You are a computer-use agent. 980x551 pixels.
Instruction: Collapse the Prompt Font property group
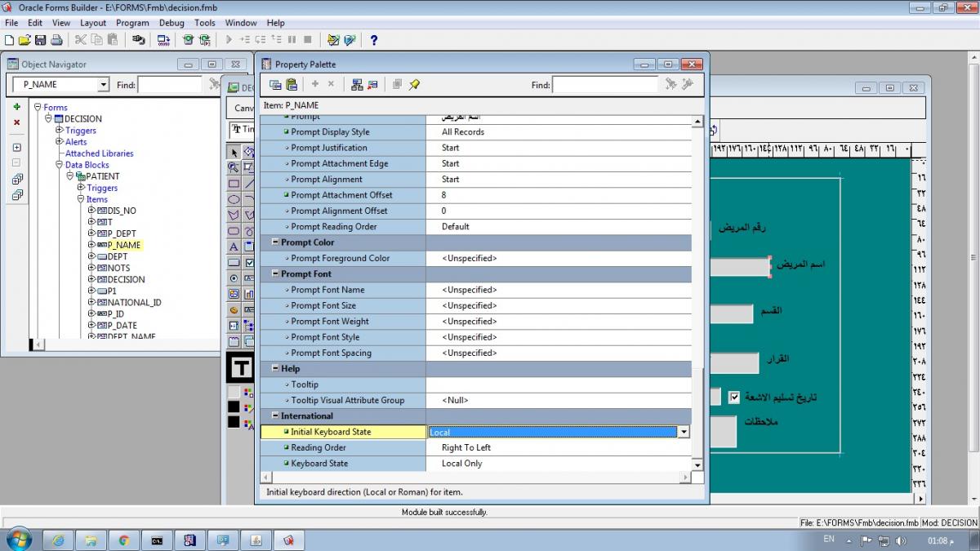pyautogui.click(x=275, y=274)
